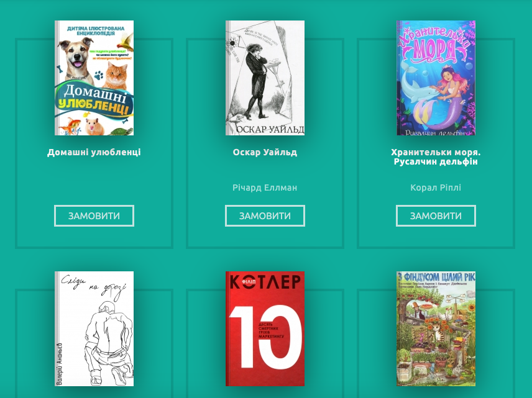This screenshot has width=532, height=398.
Task: Open the Оскар Уайльд book cover
Action: (x=265, y=78)
